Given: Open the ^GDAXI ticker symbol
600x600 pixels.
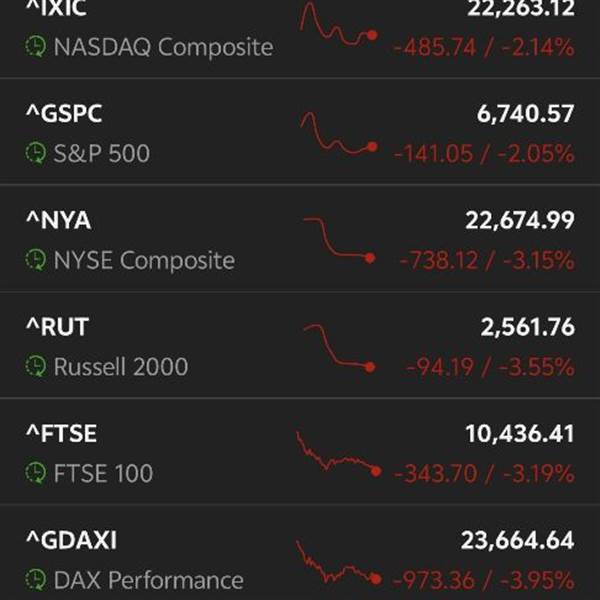Looking at the screenshot, I should [71, 540].
